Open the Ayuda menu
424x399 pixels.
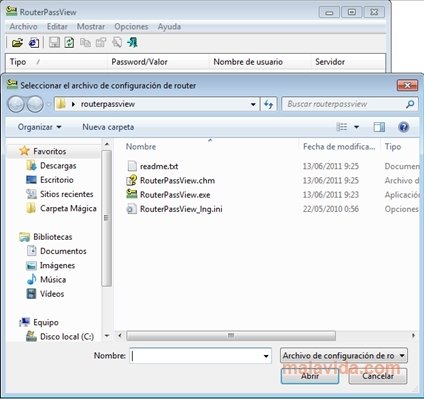pyautogui.click(x=169, y=27)
